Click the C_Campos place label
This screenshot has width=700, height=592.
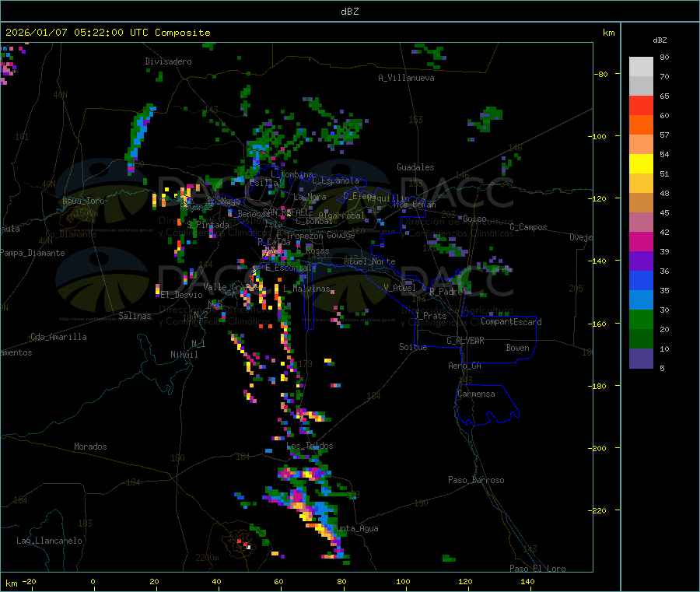pos(529,227)
